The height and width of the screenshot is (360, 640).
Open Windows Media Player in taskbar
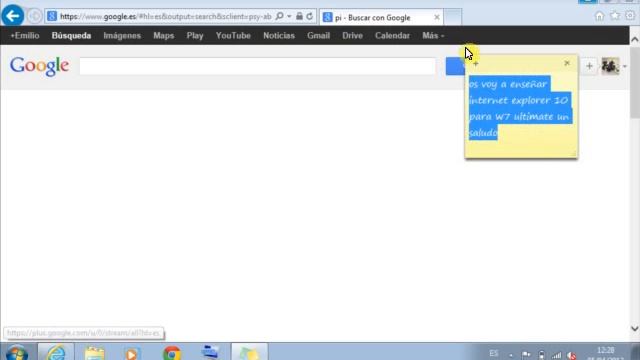tap(131, 353)
